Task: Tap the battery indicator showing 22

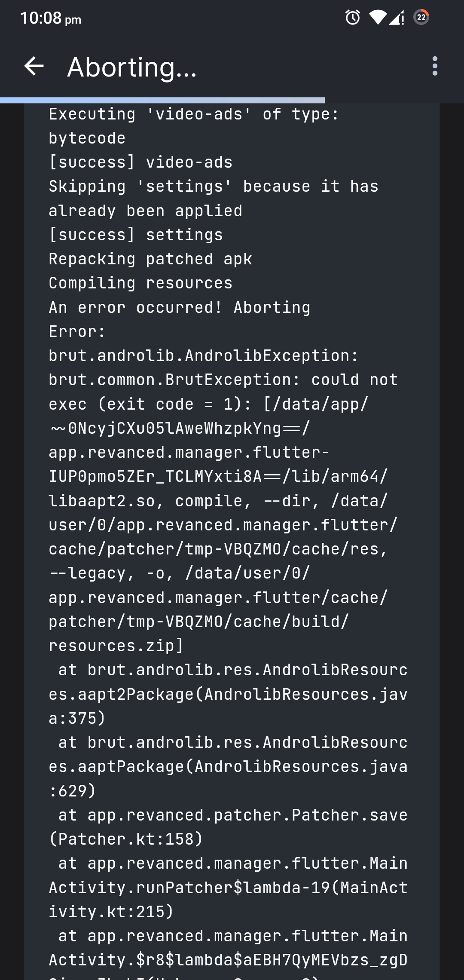Action: 421,17
